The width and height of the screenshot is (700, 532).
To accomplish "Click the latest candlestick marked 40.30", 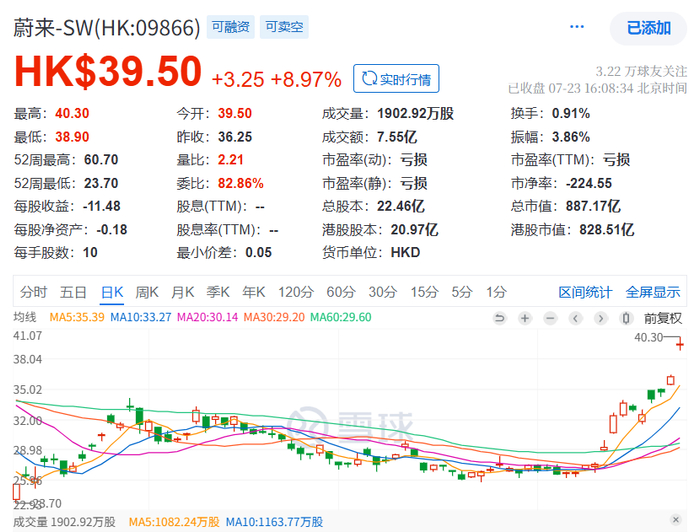I will (679, 345).
